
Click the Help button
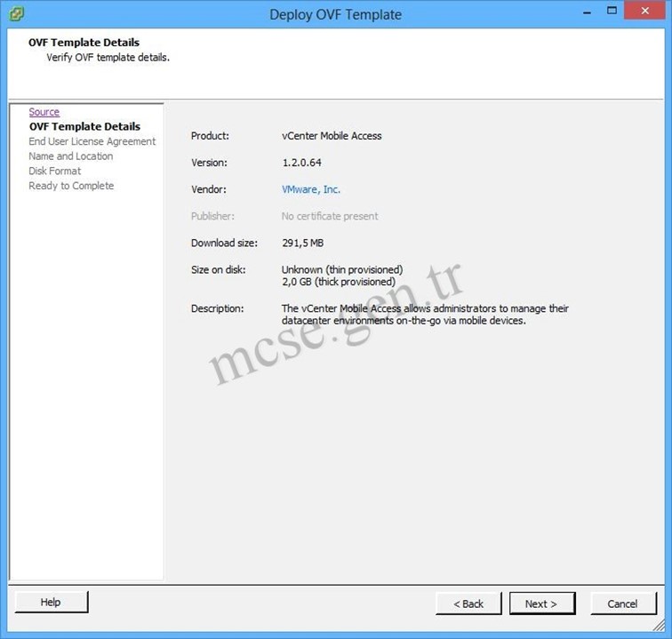[52, 603]
